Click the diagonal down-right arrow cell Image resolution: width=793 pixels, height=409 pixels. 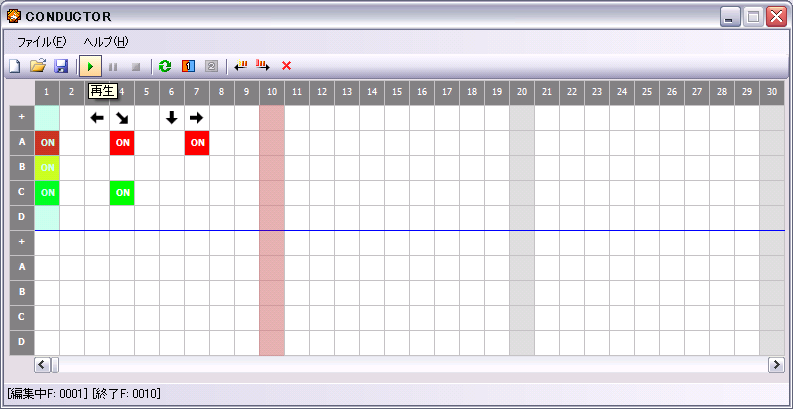click(x=122, y=118)
